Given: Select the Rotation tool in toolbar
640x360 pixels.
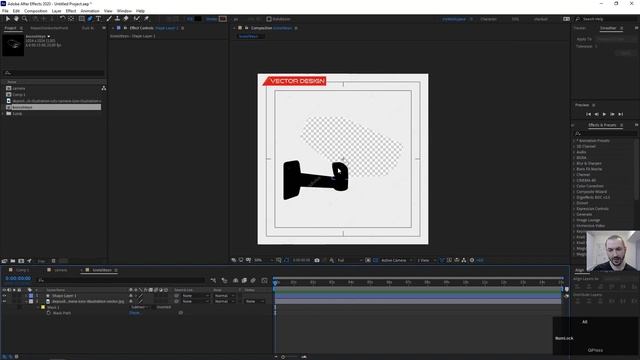Looking at the screenshot, I should click(62, 19).
